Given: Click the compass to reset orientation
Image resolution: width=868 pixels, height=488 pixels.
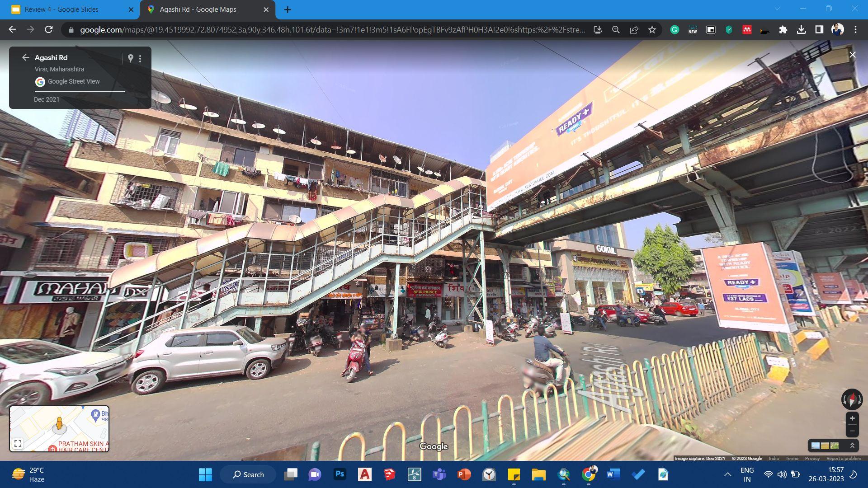Looking at the screenshot, I should [852, 399].
